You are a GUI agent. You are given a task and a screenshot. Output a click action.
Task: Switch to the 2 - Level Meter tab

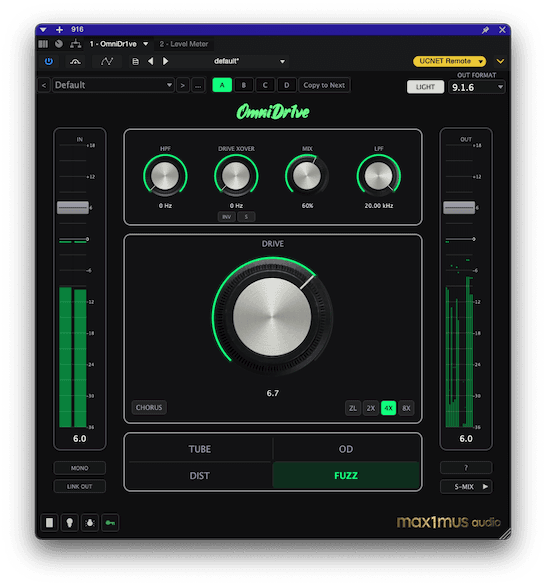[184, 44]
